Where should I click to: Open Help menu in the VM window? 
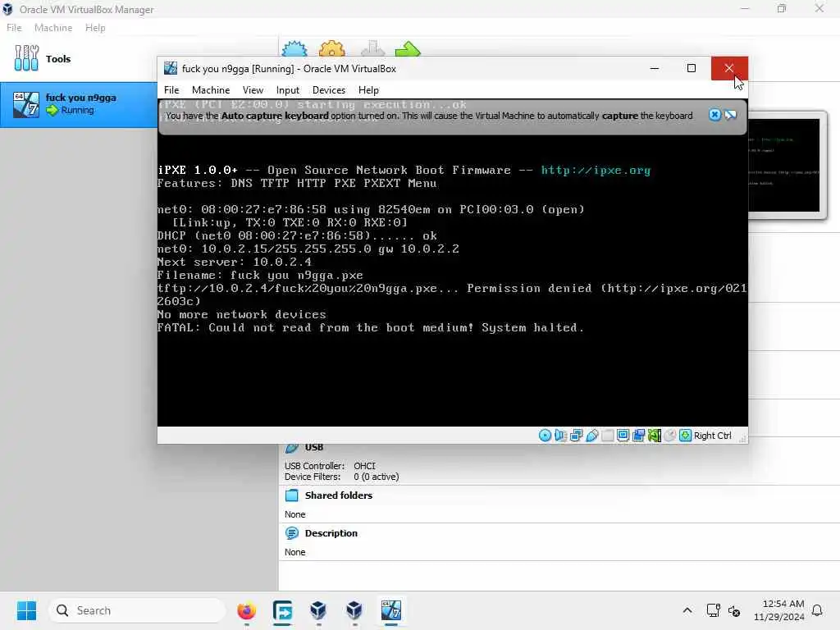[368, 90]
